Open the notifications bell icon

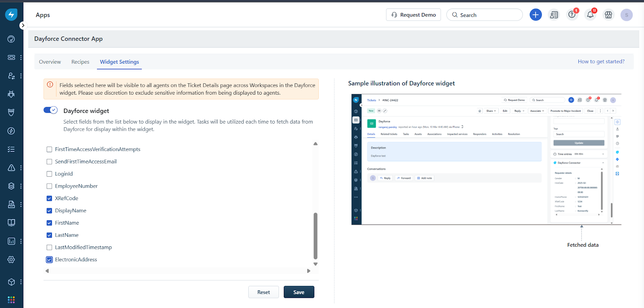[x=590, y=15]
